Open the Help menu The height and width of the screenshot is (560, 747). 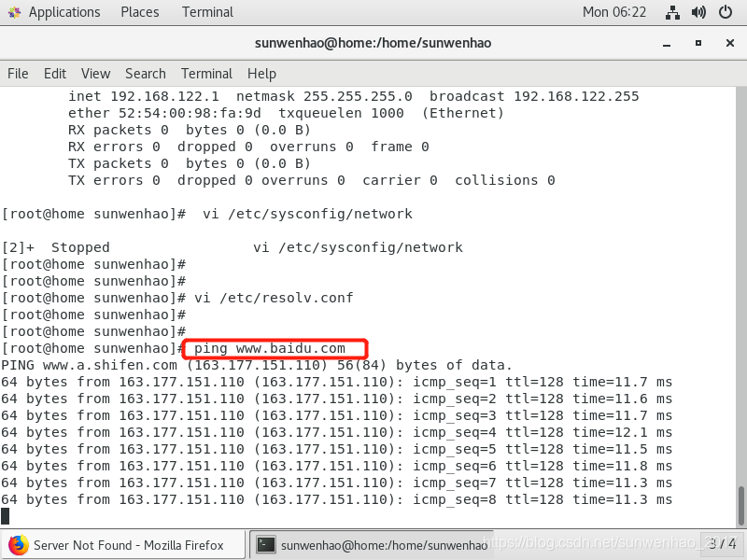click(x=261, y=74)
